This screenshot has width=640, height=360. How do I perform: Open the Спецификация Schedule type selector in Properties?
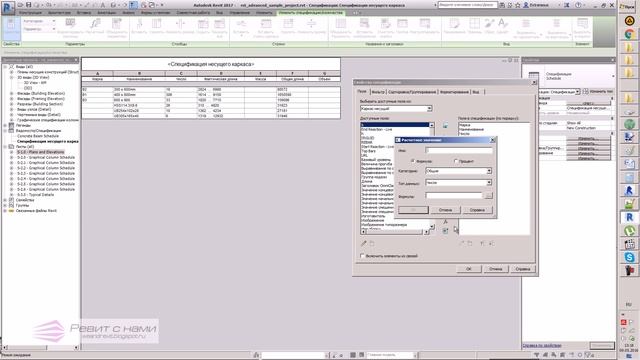click(569, 76)
